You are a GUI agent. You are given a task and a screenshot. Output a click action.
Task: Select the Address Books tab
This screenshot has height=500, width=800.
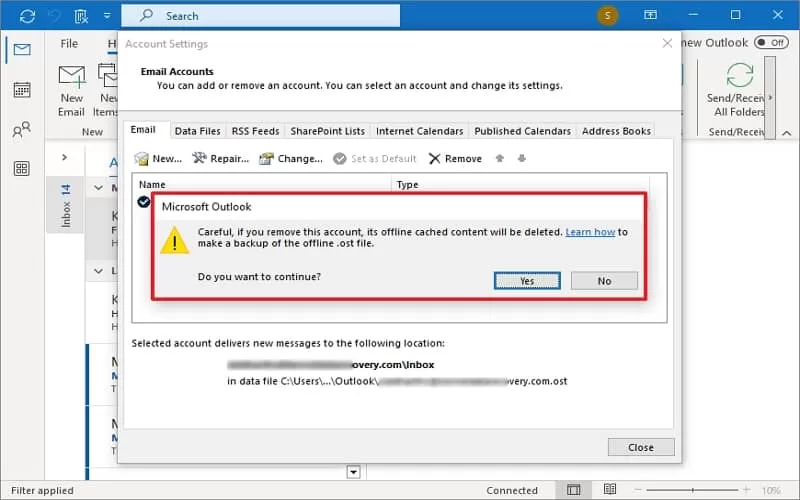point(616,131)
